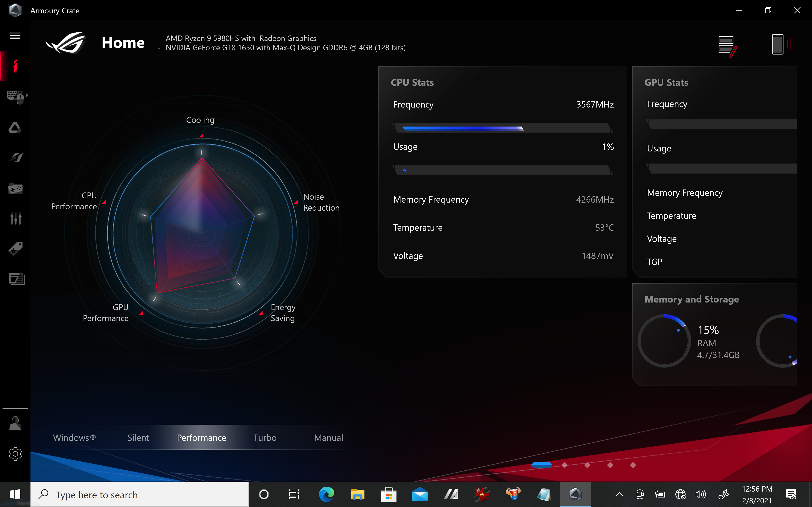Go to second page indicator diamond
The height and width of the screenshot is (507, 812).
564,465
